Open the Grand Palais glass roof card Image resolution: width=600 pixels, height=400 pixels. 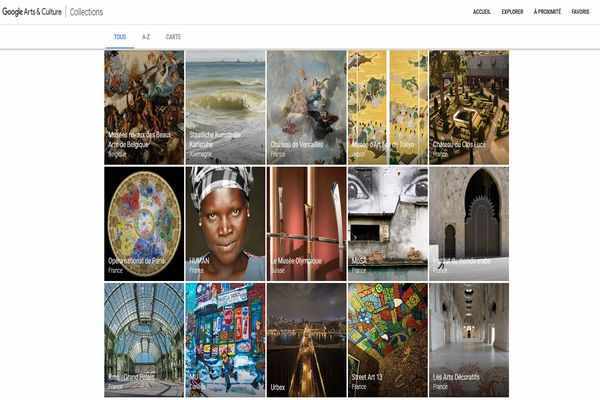pyautogui.click(x=144, y=340)
